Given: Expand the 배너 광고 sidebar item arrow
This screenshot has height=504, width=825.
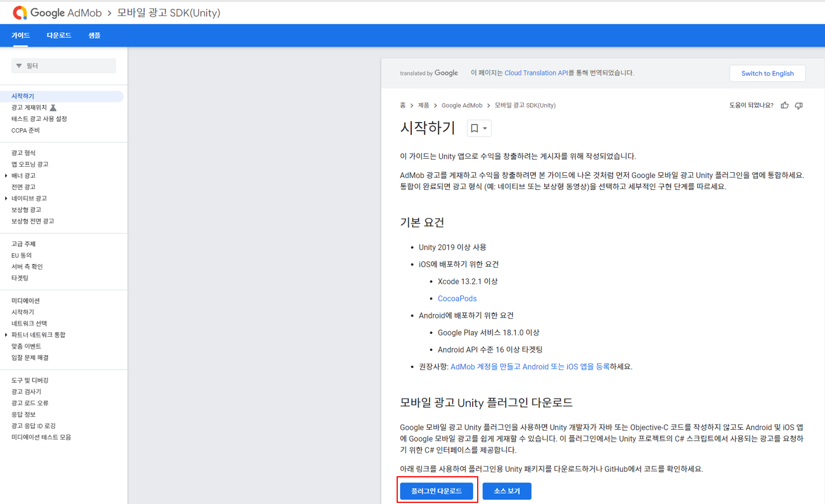Looking at the screenshot, I should point(6,176).
